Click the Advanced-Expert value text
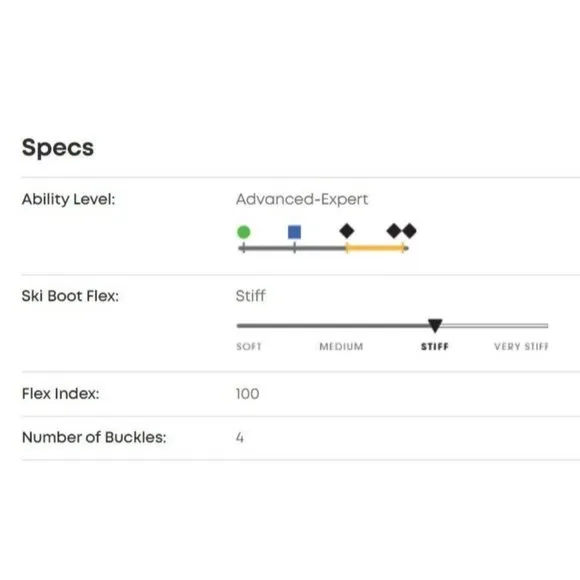Screen dimensions: 580x580 click(302, 199)
